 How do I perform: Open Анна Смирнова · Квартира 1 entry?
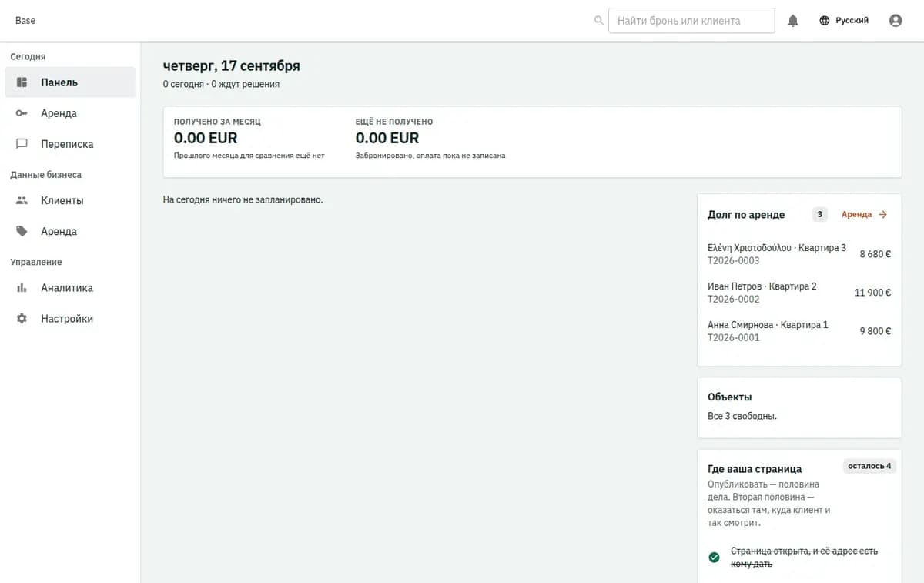tap(799, 331)
